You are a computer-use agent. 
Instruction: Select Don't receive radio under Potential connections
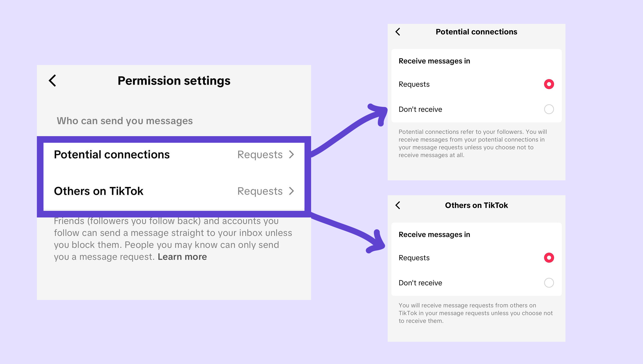click(549, 109)
